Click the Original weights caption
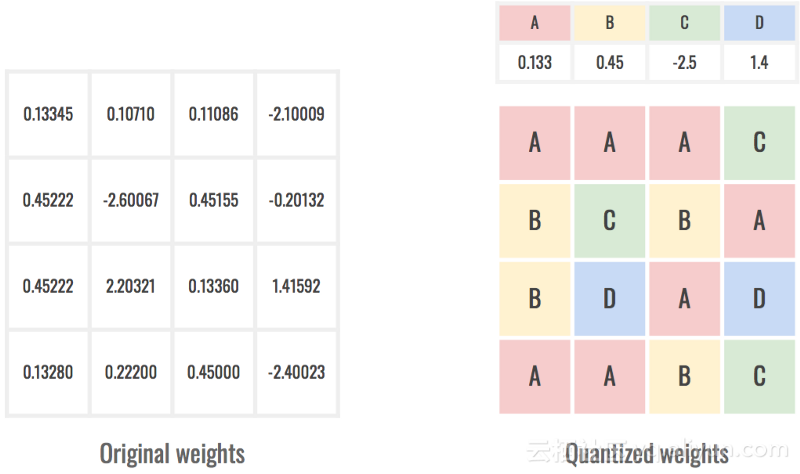The width and height of the screenshot is (800, 474). click(x=172, y=454)
